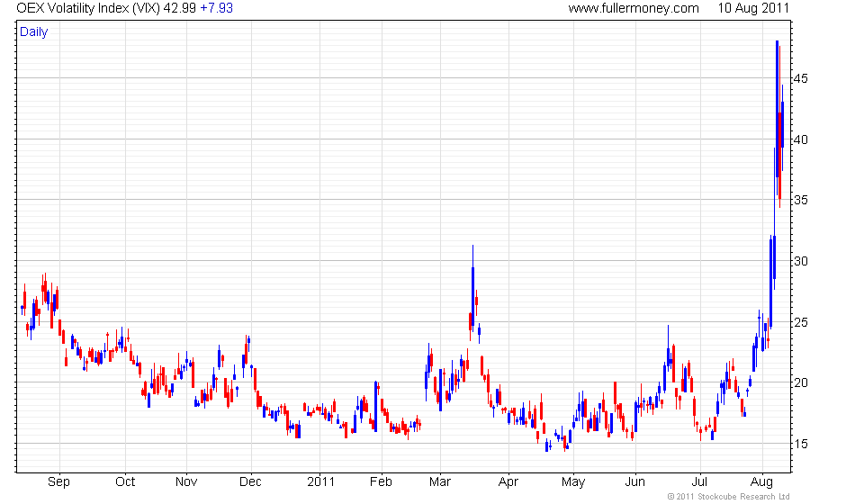Click the '© 2011 Stockcube Research Ltd' copyright text
The image size is (864, 504).
point(728,497)
